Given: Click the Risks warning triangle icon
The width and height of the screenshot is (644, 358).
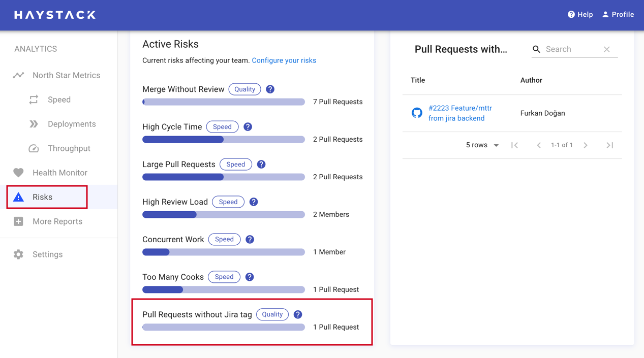Looking at the screenshot, I should pos(18,197).
